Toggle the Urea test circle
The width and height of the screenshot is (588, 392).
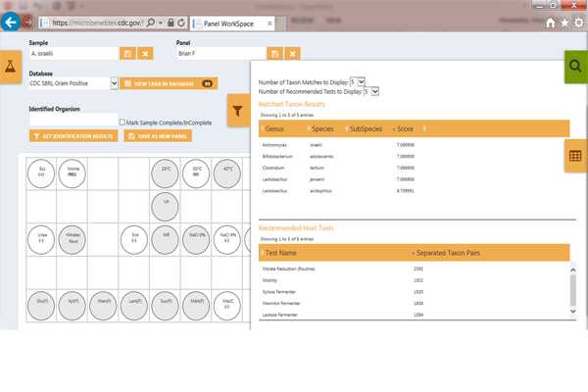(42, 237)
